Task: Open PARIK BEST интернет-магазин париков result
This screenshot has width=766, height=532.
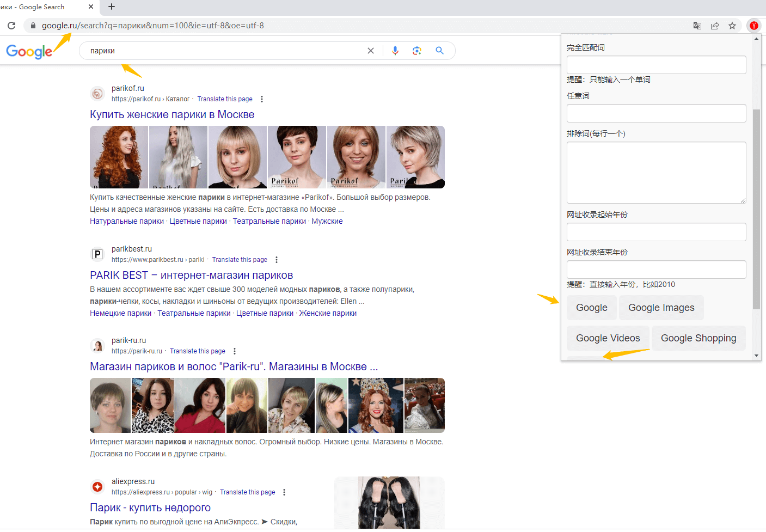Action: coord(192,275)
